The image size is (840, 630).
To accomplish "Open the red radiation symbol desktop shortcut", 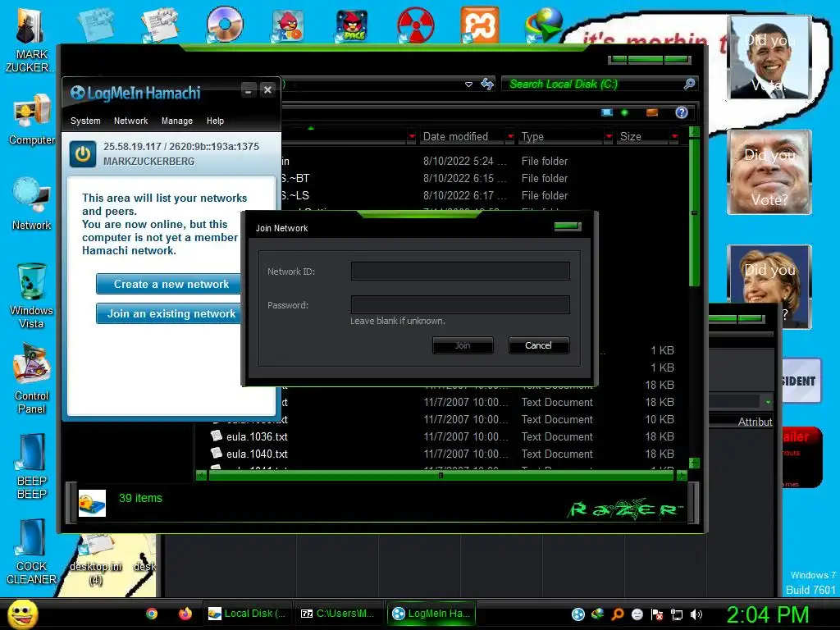I will point(416,25).
